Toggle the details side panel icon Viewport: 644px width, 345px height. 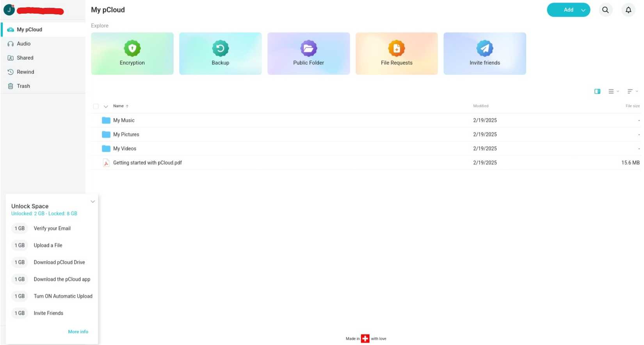click(597, 91)
